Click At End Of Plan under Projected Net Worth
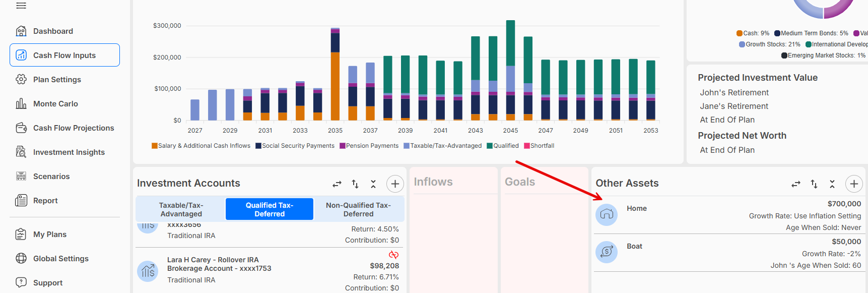This screenshot has width=868, height=293. (727, 150)
